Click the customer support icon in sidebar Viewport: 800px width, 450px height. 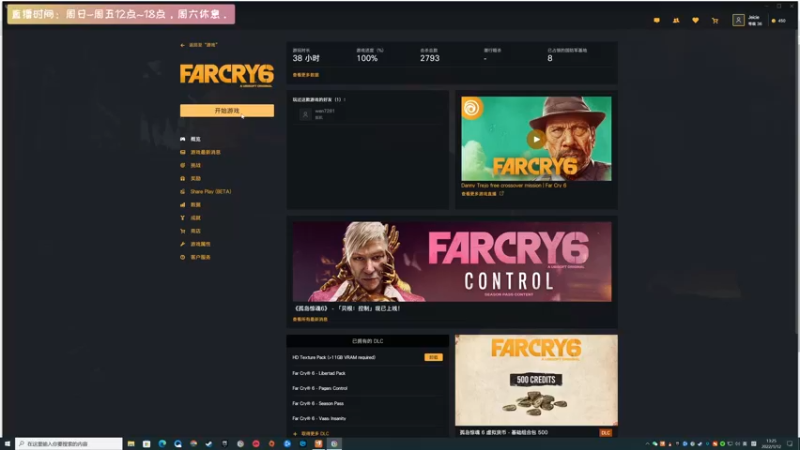click(183, 257)
